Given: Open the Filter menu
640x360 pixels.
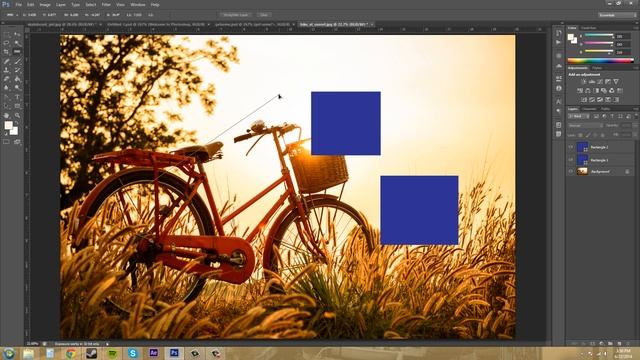Looking at the screenshot, I should point(106,4).
